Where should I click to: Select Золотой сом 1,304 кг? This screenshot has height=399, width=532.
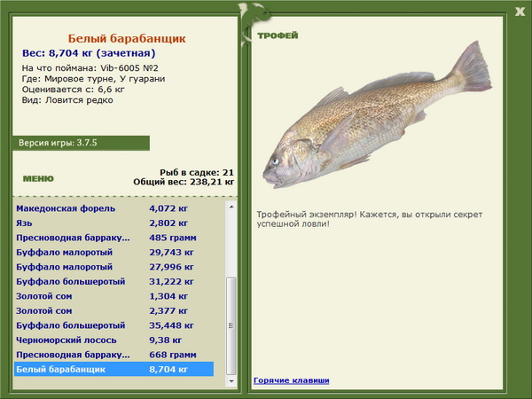coord(114,296)
